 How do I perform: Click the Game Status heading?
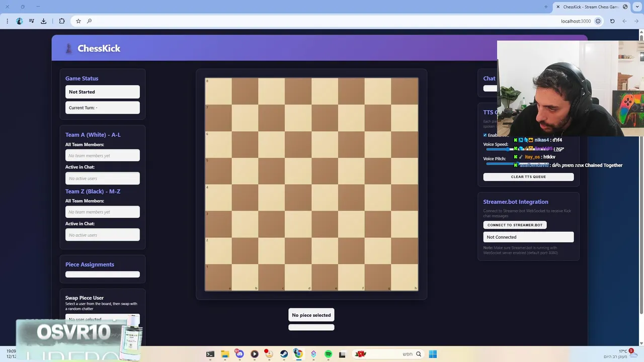tap(82, 78)
